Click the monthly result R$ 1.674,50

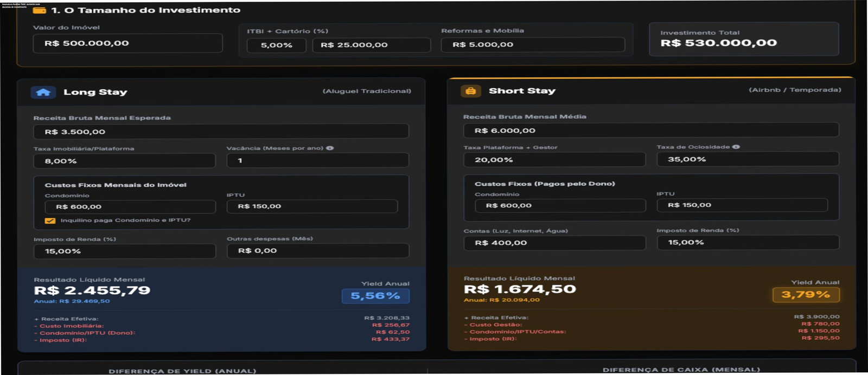(x=520, y=289)
